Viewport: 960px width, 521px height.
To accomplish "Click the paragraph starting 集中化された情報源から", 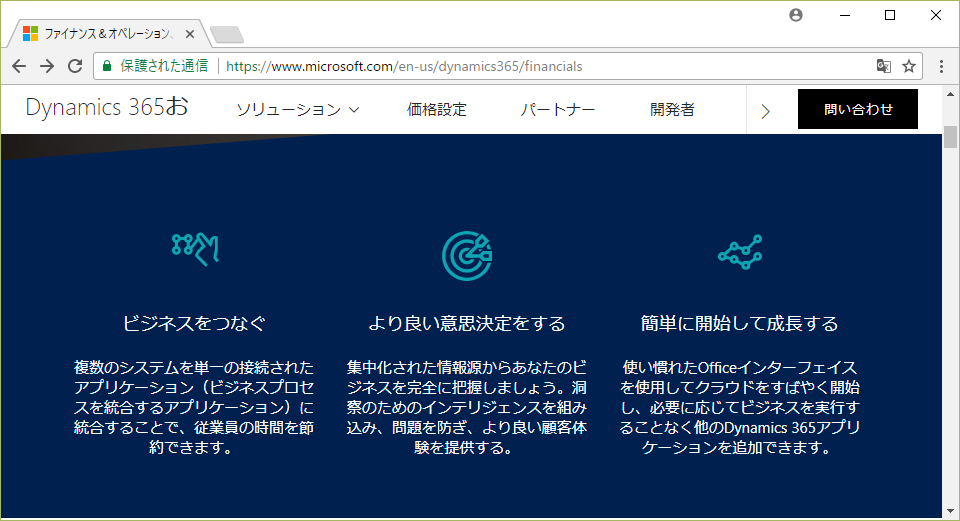I will click(x=467, y=408).
